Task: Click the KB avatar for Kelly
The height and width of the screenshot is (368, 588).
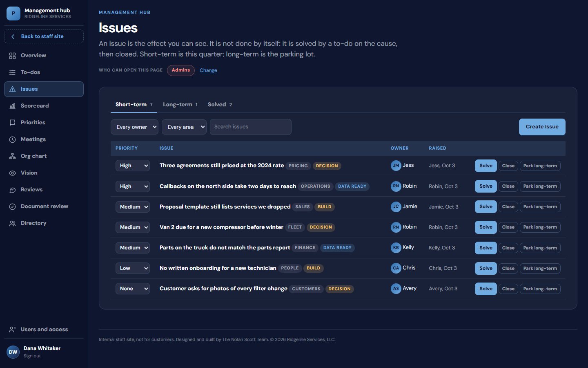Action: [396, 247]
